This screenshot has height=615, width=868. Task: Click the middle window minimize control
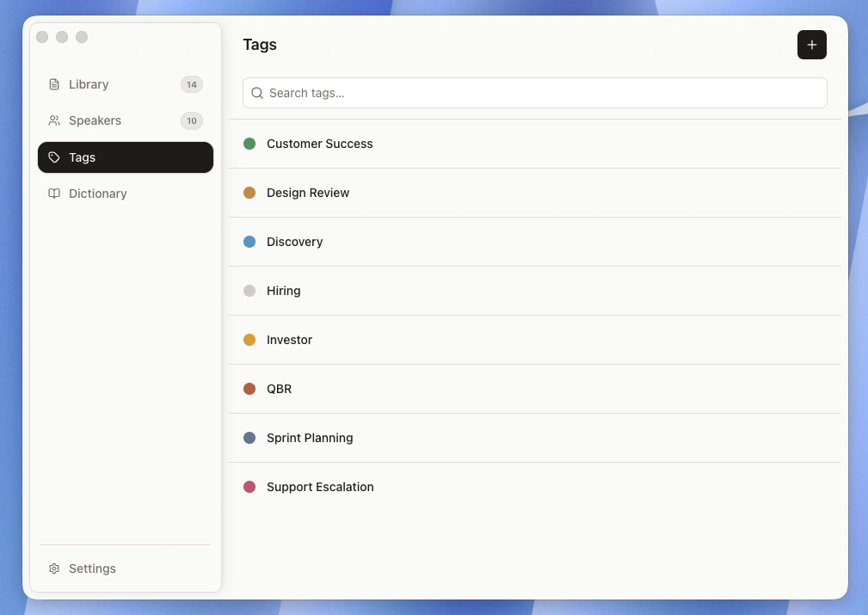pos(62,37)
